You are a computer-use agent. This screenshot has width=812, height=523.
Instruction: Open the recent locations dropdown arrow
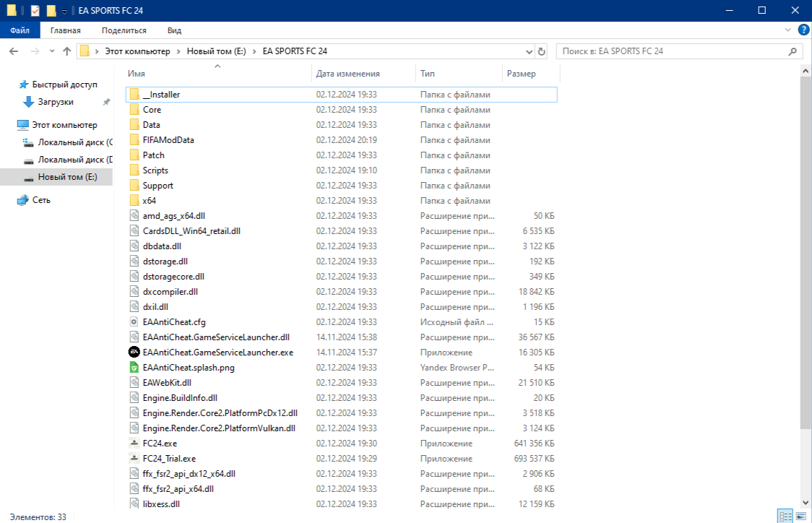[52, 52]
